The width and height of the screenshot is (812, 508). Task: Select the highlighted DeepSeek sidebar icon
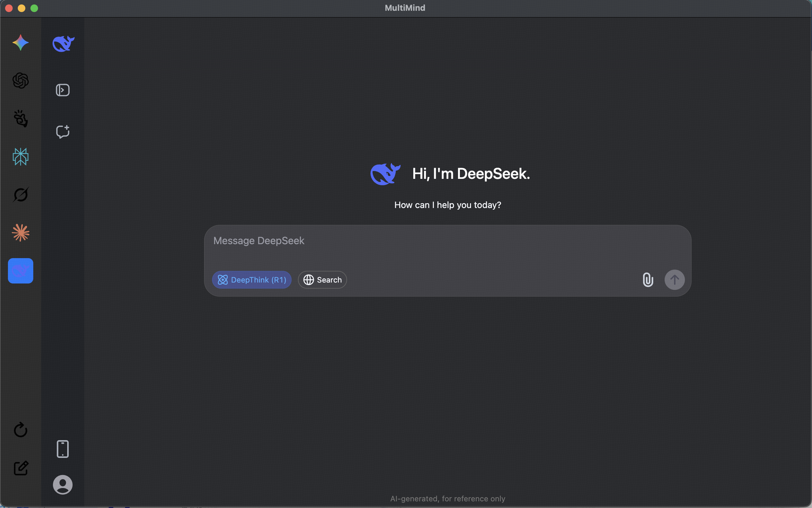[21, 271]
